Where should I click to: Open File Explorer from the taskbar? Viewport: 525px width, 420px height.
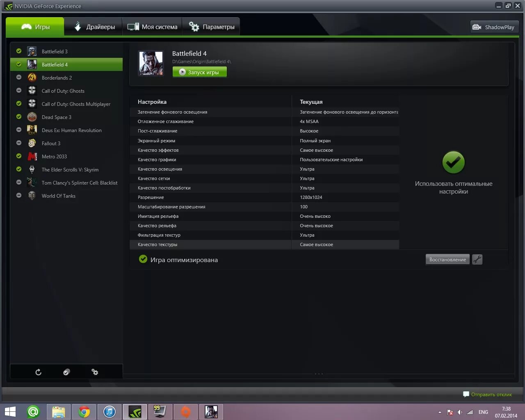pyautogui.click(x=59, y=411)
